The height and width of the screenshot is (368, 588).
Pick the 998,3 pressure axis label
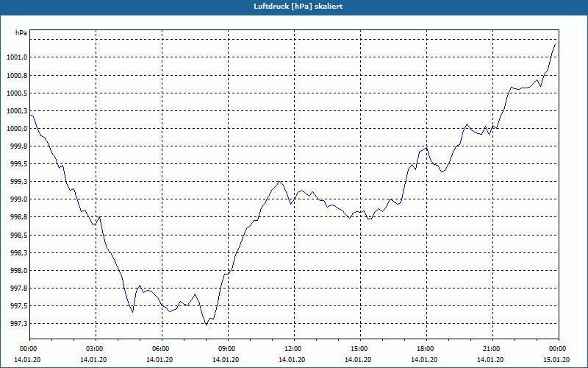pos(18,253)
